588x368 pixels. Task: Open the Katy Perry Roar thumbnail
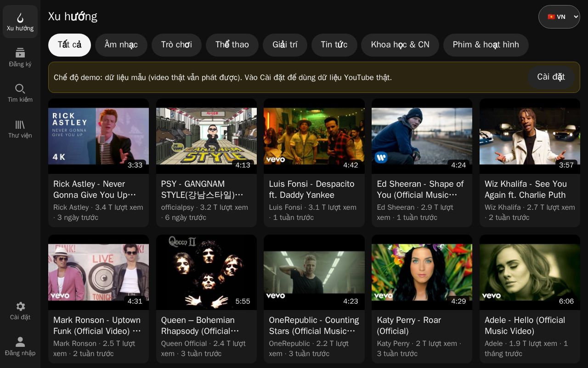click(x=422, y=272)
